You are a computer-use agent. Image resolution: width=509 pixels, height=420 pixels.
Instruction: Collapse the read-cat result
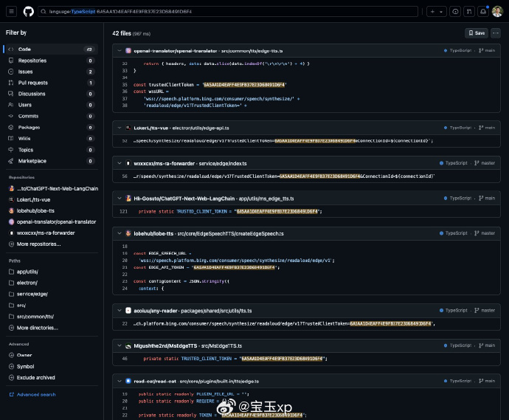pyautogui.click(x=119, y=381)
